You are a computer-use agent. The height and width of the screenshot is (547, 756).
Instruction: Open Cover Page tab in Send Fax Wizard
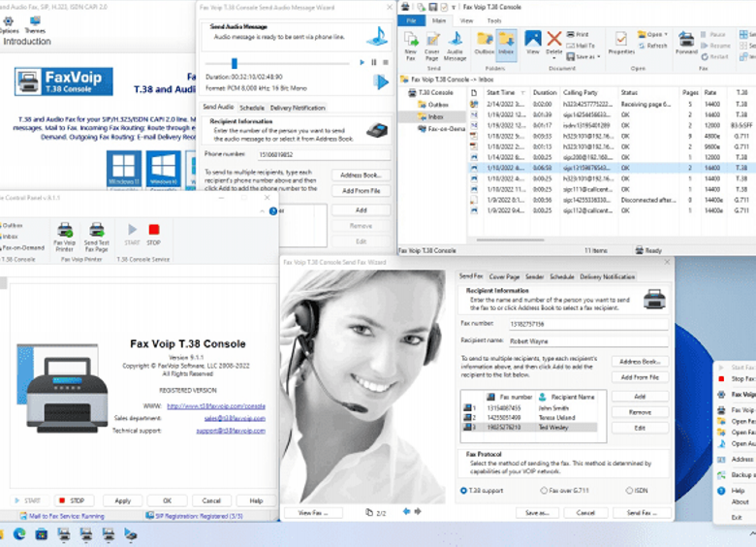504,276
